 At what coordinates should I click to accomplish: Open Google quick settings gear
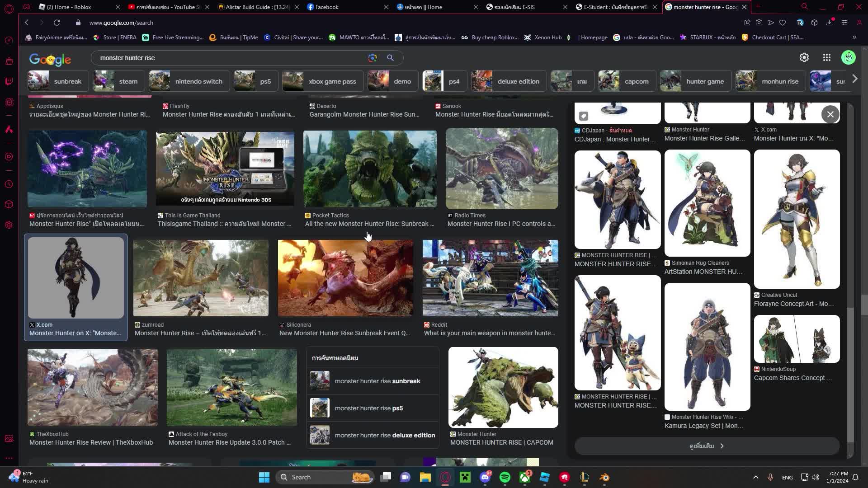(x=804, y=57)
